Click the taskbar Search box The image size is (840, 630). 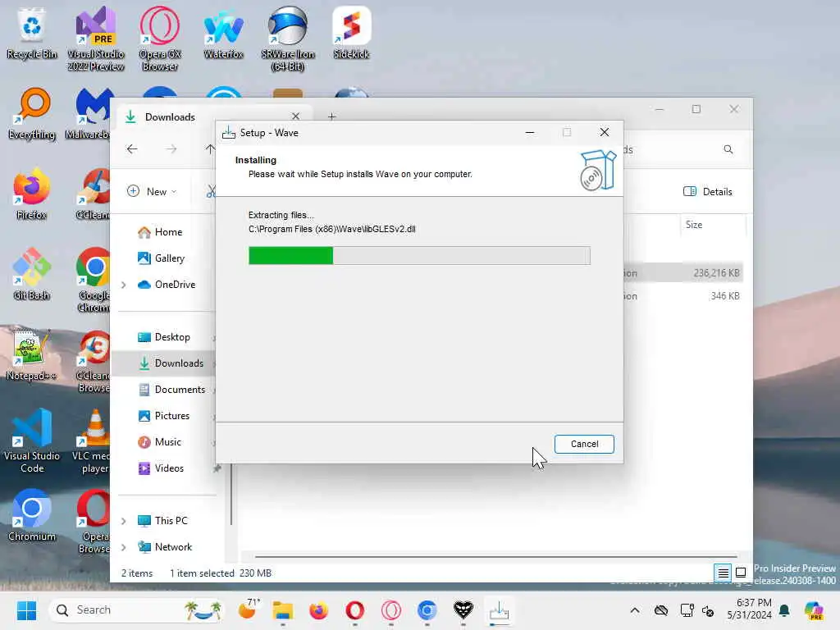pos(137,610)
